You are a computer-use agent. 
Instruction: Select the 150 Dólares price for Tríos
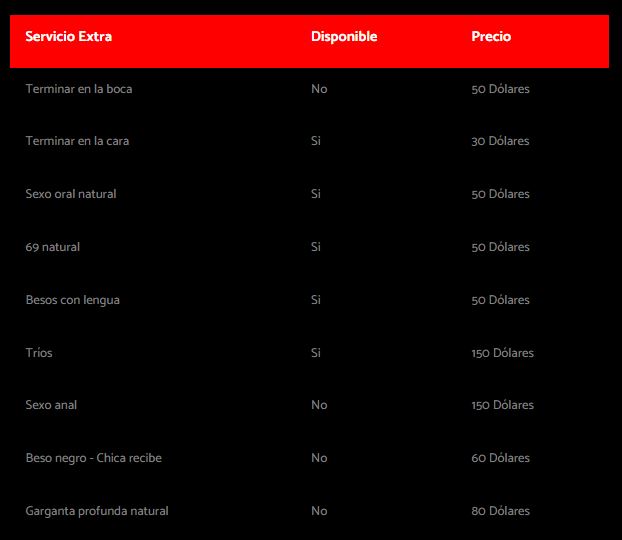pos(503,353)
